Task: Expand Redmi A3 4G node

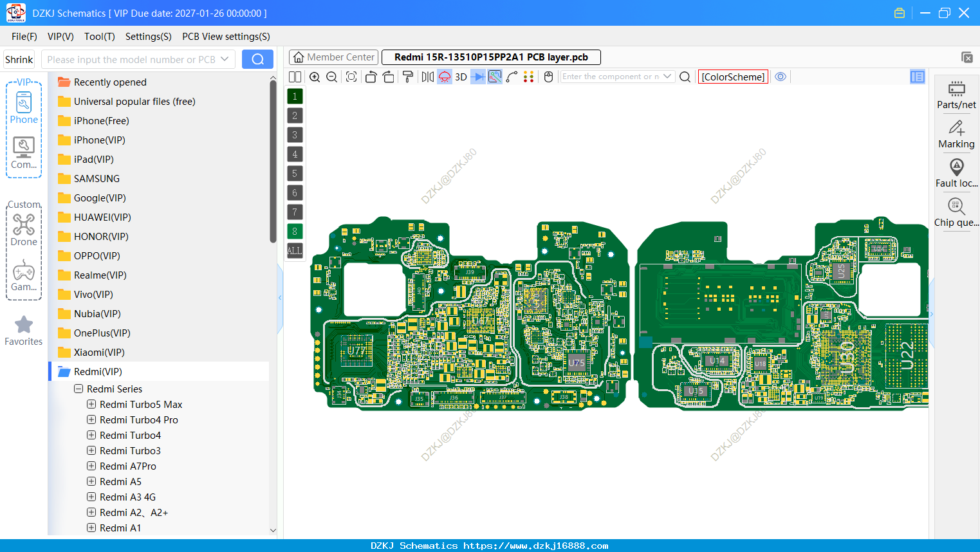Action: [91, 497]
